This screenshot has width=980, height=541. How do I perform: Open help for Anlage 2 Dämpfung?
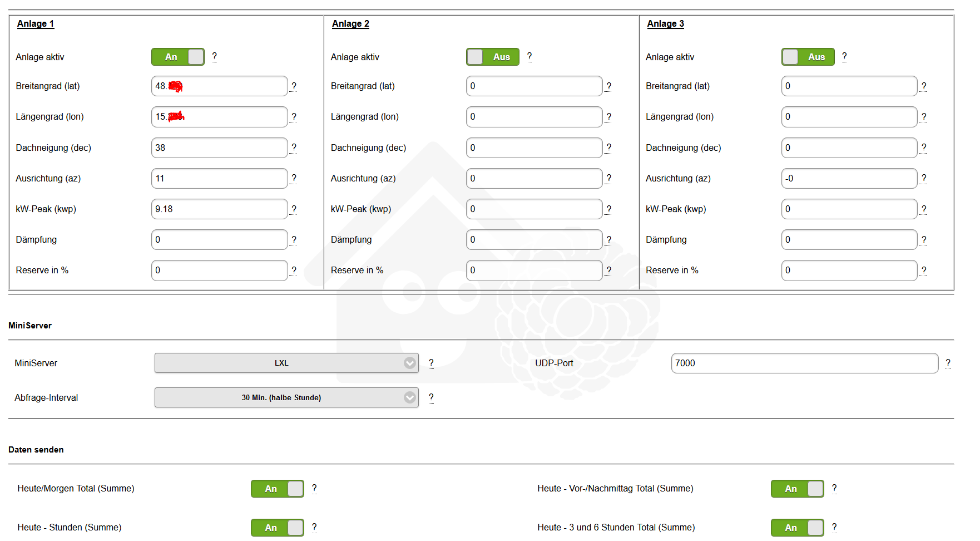pyautogui.click(x=609, y=240)
